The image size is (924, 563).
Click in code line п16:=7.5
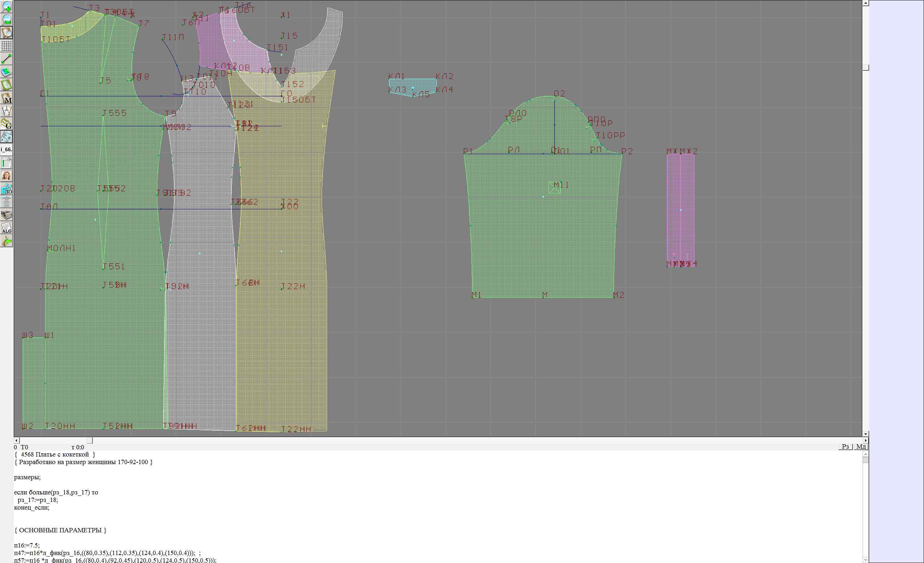click(27, 545)
